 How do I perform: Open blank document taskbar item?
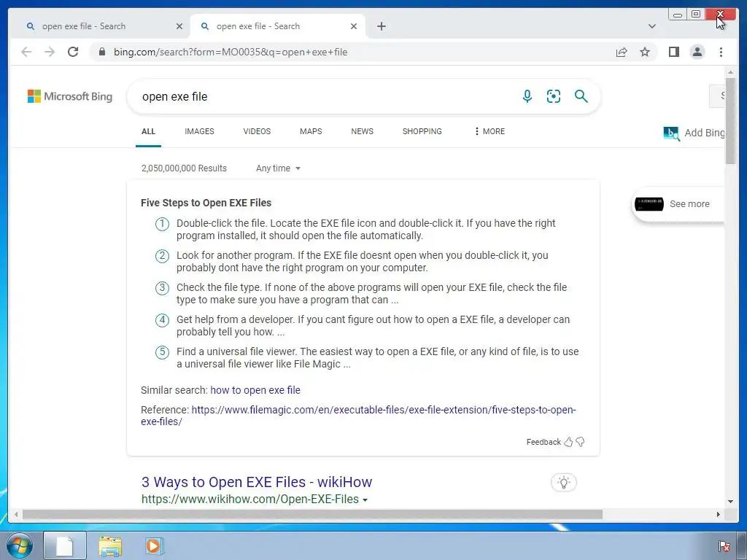tap(65, 545)
